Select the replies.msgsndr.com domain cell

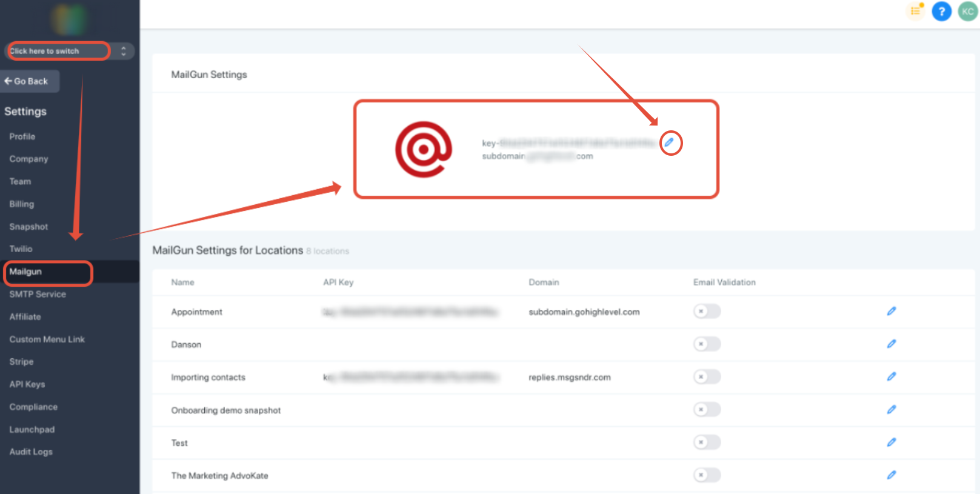(x=570, y=377)
